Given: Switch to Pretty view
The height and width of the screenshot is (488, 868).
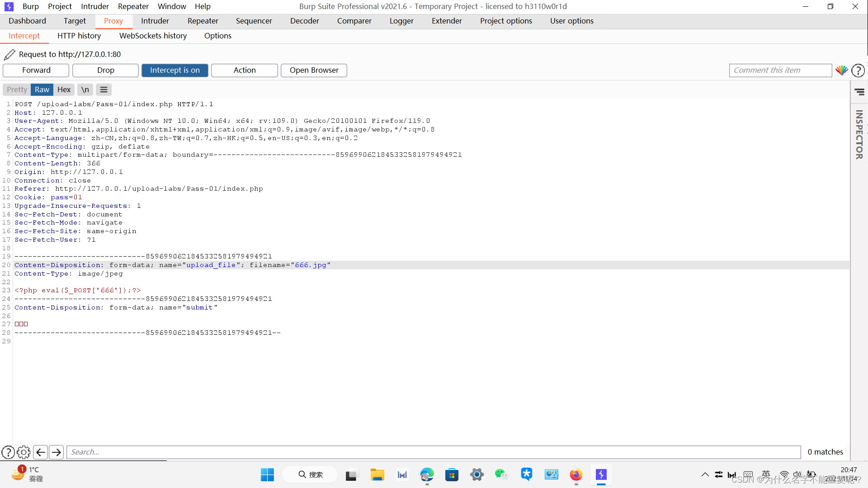Looking at the screenshot, I should (x=17, y=89).
